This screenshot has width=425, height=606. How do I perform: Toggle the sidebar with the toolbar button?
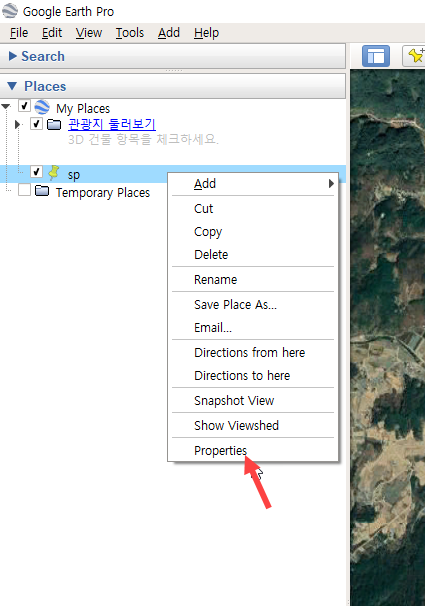coord(376,56)
